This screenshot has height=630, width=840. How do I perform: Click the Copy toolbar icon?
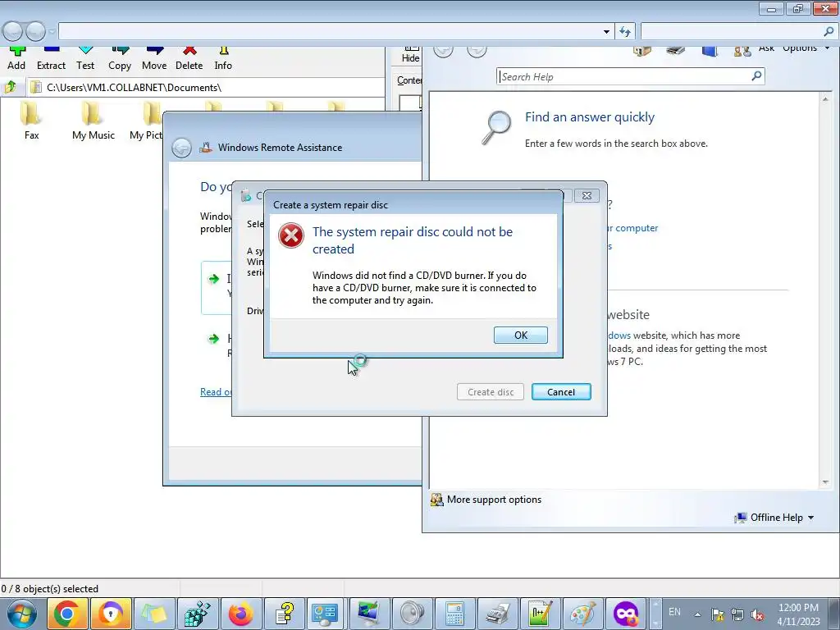120,58
